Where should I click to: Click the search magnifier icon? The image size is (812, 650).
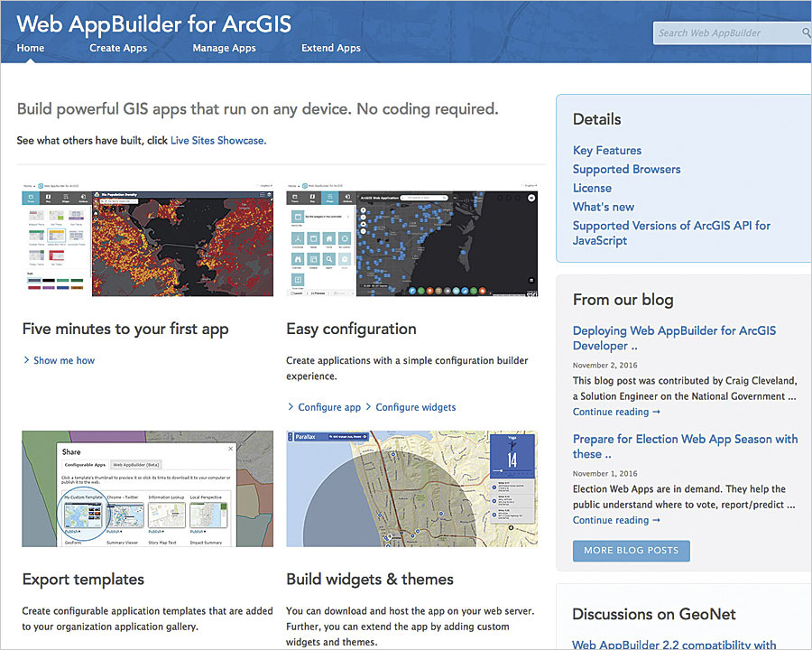[806, 32]
